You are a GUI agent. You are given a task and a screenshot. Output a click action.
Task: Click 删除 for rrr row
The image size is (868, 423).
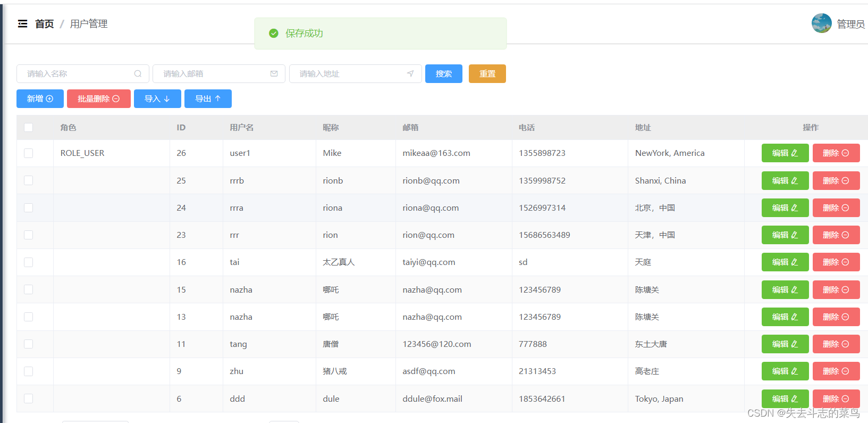pos(836,235)
